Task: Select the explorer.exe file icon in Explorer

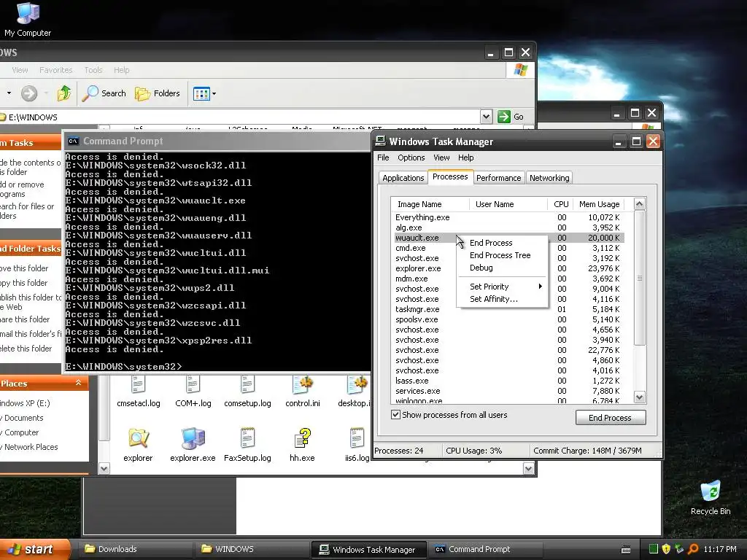Action: [x=193, y=445]
